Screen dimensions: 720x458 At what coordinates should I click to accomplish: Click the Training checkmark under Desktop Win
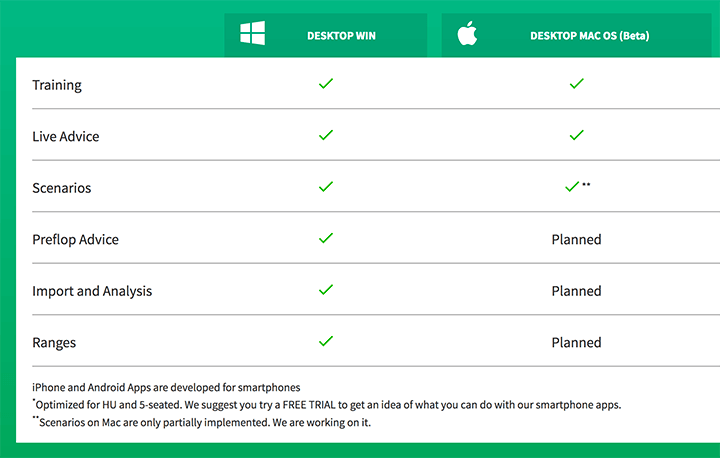(326, 84)
